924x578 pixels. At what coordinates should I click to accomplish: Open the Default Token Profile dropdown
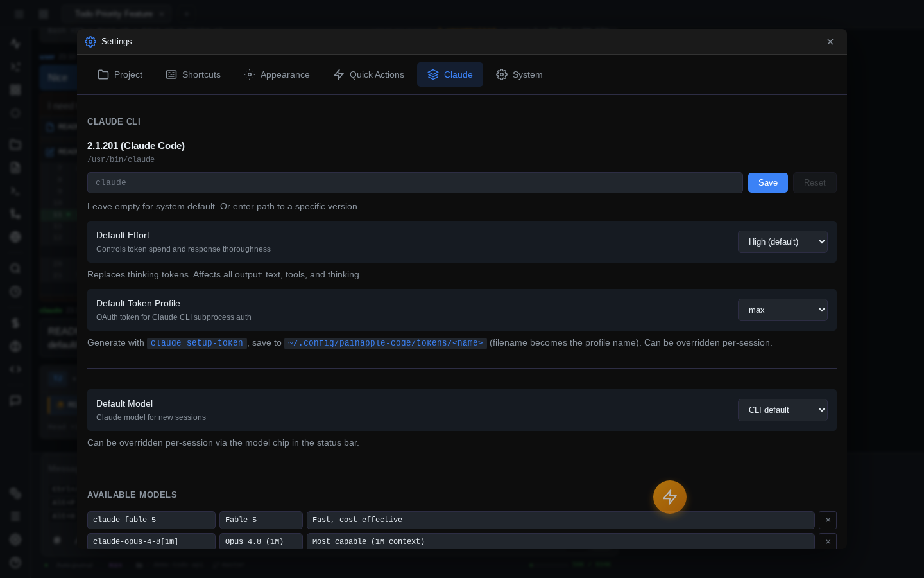tap(783, 310)
